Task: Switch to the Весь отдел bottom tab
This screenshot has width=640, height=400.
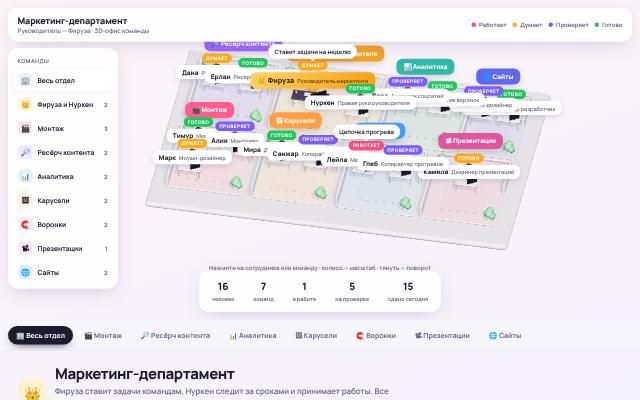Action: 40,336
